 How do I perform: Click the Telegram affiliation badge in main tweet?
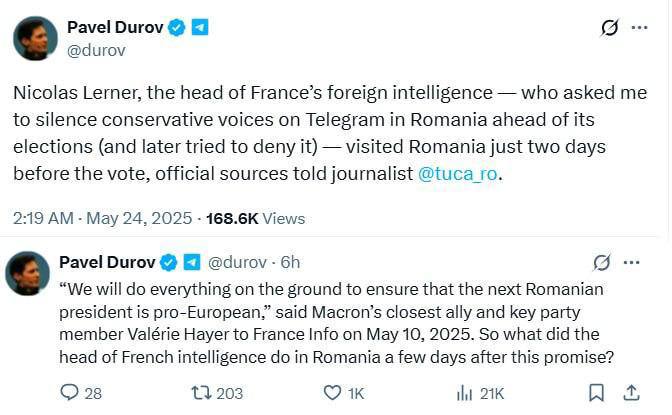[200, 27]
